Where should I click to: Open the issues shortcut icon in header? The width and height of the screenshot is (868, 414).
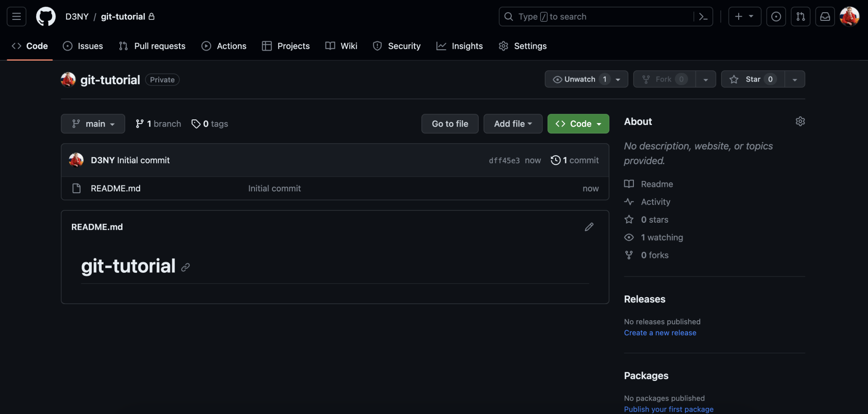coord(776,17)
